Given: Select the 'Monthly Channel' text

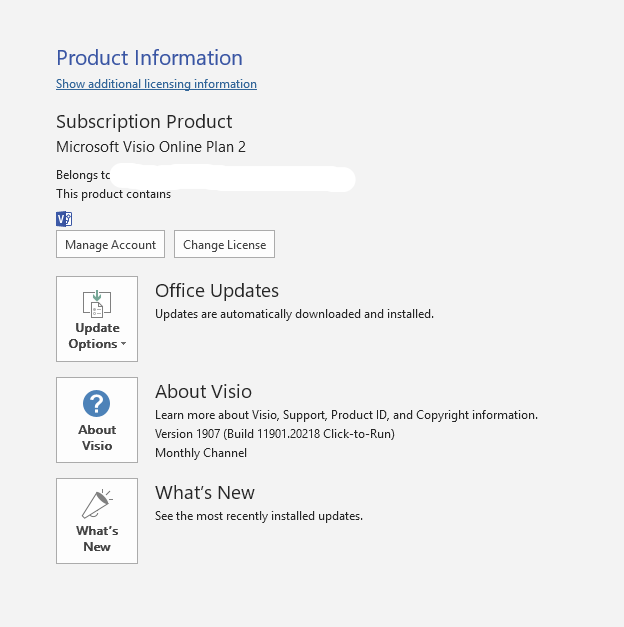Looking at the screenshot, I should pos(201,453).
